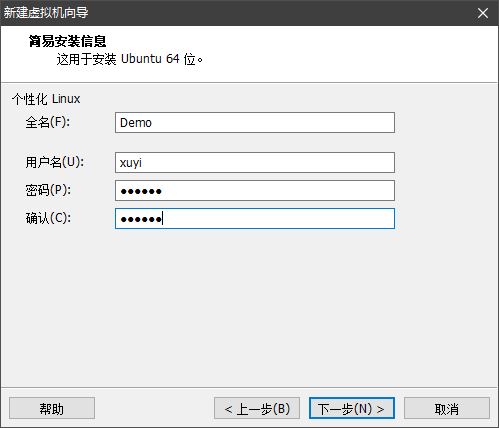This screenshot has width=499, height=428.
Task: Click the 确认 password confirmation field
Action: (255, 219)
